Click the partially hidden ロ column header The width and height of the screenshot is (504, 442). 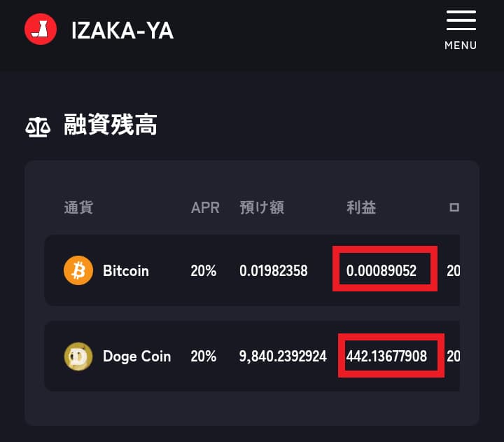(x=454, y=207)
